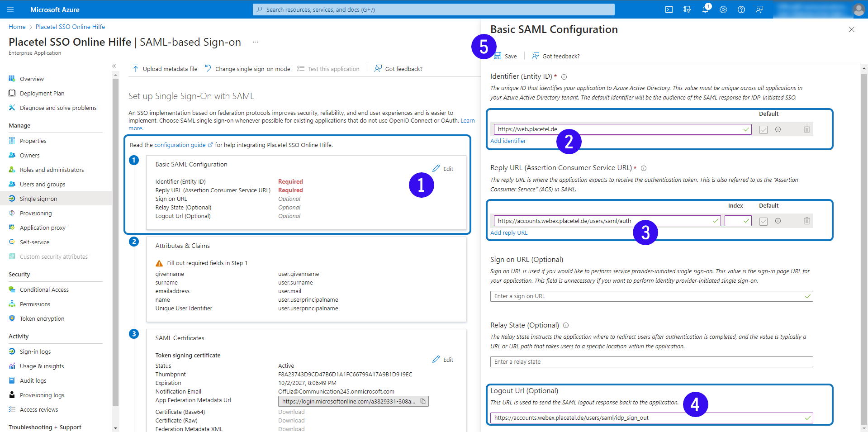The width and height of the screenshot is (868, 432).
Task: Open the notifications bell
Action: point(705,9)
